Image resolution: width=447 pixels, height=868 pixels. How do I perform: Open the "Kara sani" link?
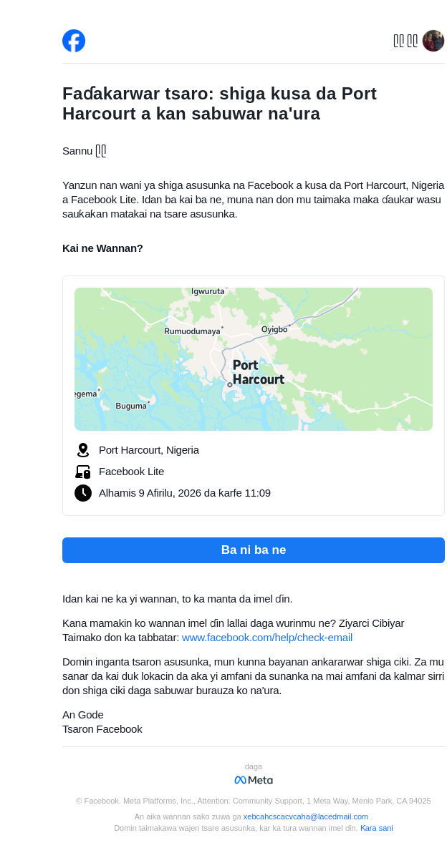[x=376, y=828]
